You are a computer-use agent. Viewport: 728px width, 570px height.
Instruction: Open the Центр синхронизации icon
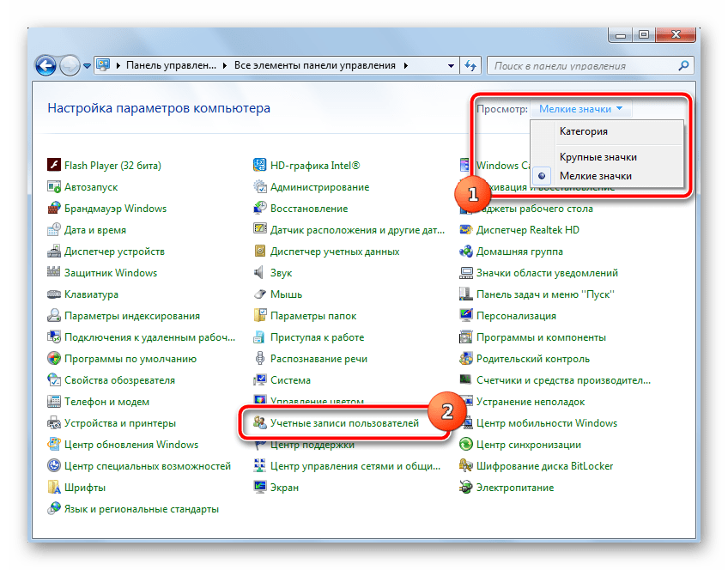click(466, 445)
